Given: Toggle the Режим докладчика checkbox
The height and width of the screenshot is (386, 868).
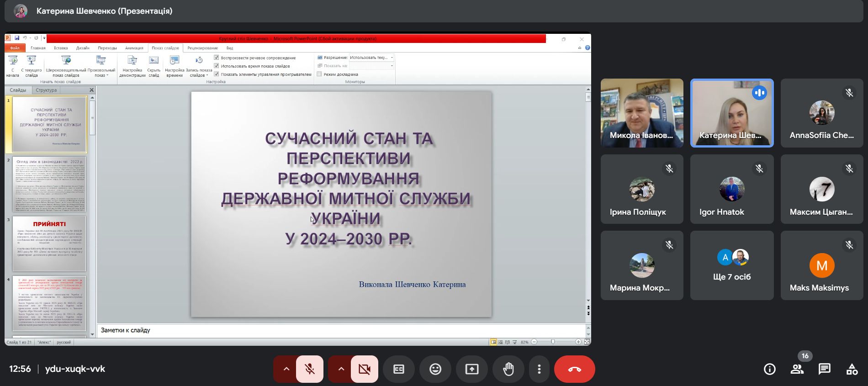Looking at the screenshot, I should (320, 74).
